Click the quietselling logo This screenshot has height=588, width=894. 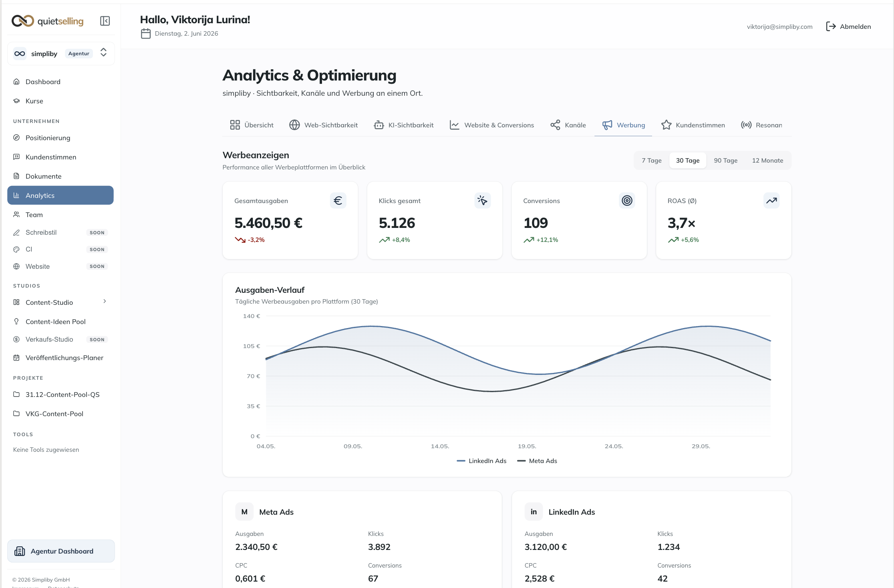pyautogui.click(x=48, y=21)
